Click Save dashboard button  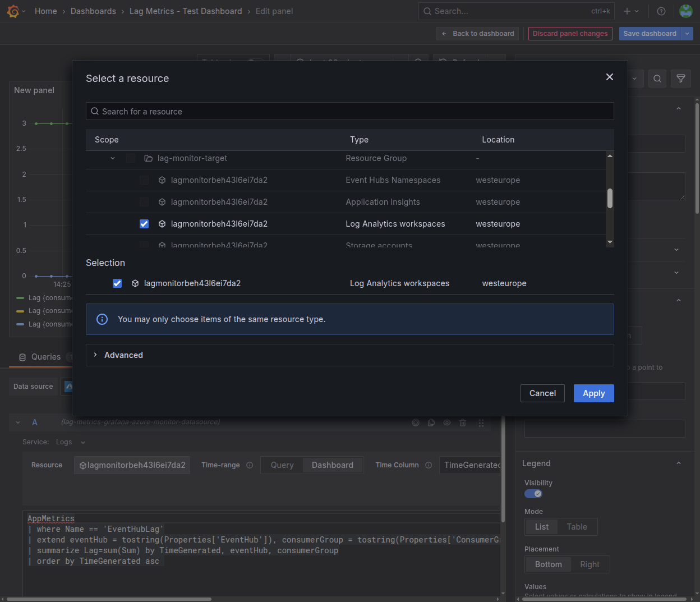click(x=650, y=34)
